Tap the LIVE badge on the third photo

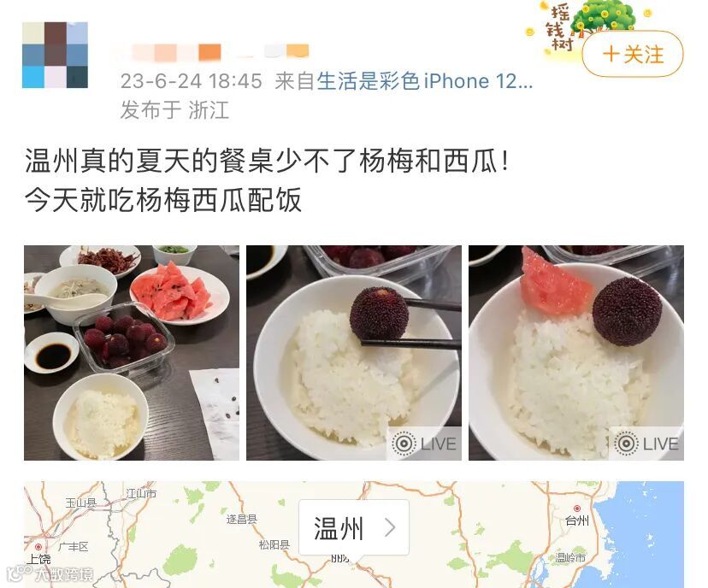click(x=646, y=444)
